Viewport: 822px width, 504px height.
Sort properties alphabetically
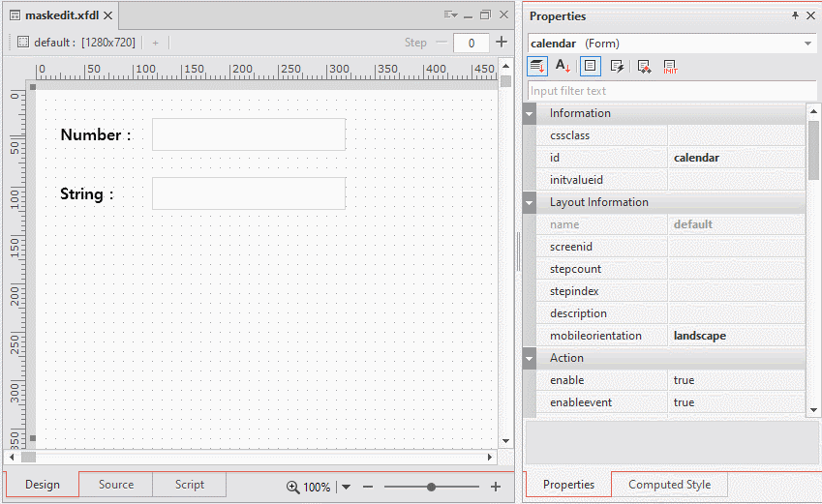[x=563, y=66]
